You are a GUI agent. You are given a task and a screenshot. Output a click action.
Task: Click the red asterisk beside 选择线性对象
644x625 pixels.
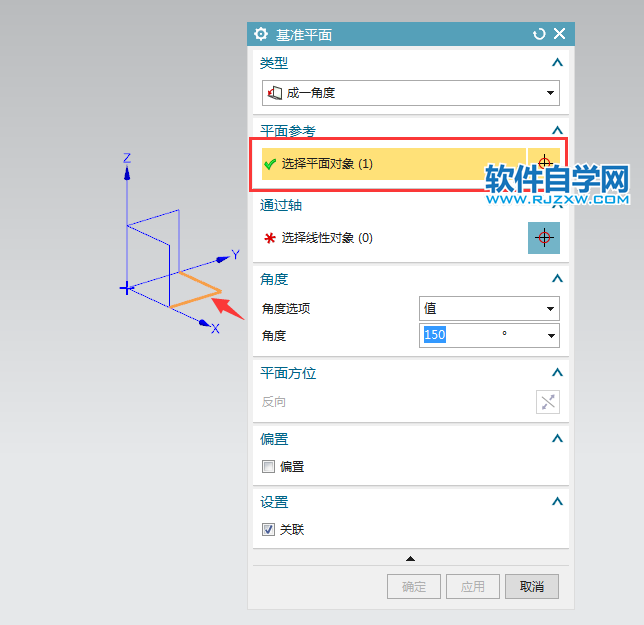tap(269, 238)
